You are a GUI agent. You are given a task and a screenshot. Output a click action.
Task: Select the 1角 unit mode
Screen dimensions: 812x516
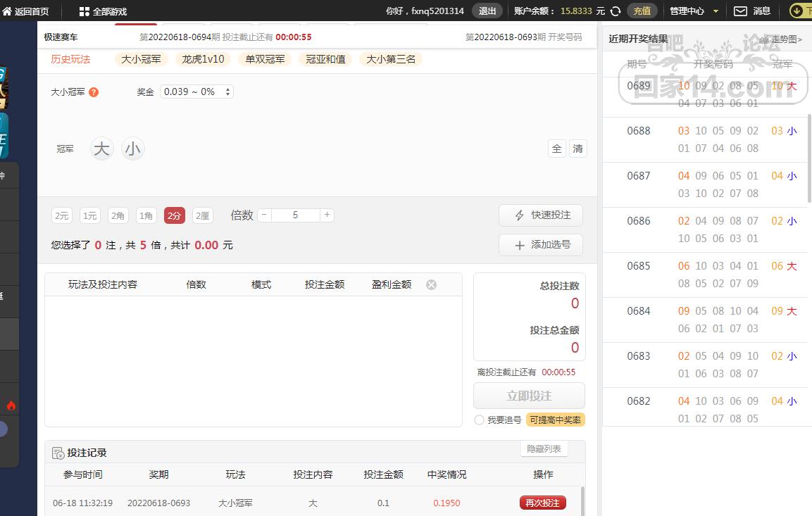click(x=146, y=215)
